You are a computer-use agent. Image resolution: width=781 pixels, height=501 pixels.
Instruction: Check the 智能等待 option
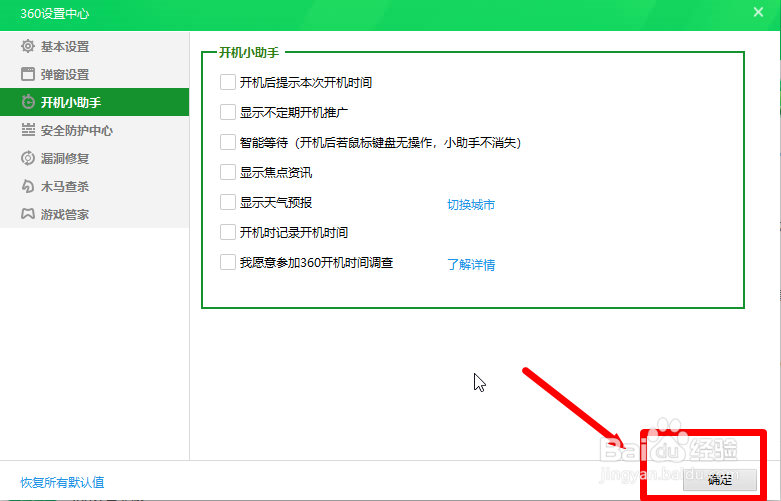pyautogui.click(x=228, y=142)
